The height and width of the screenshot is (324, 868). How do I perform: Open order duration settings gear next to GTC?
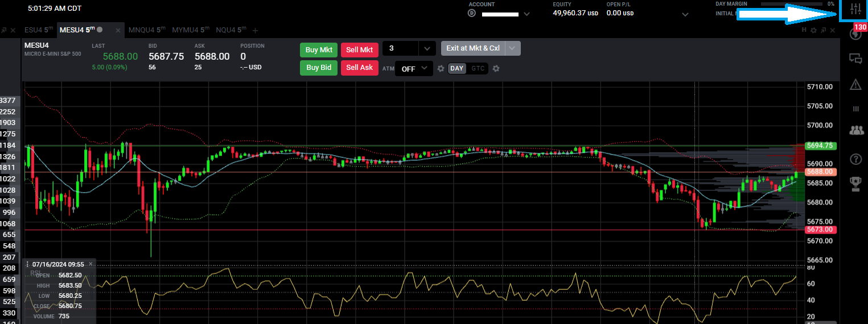[496, 69]
